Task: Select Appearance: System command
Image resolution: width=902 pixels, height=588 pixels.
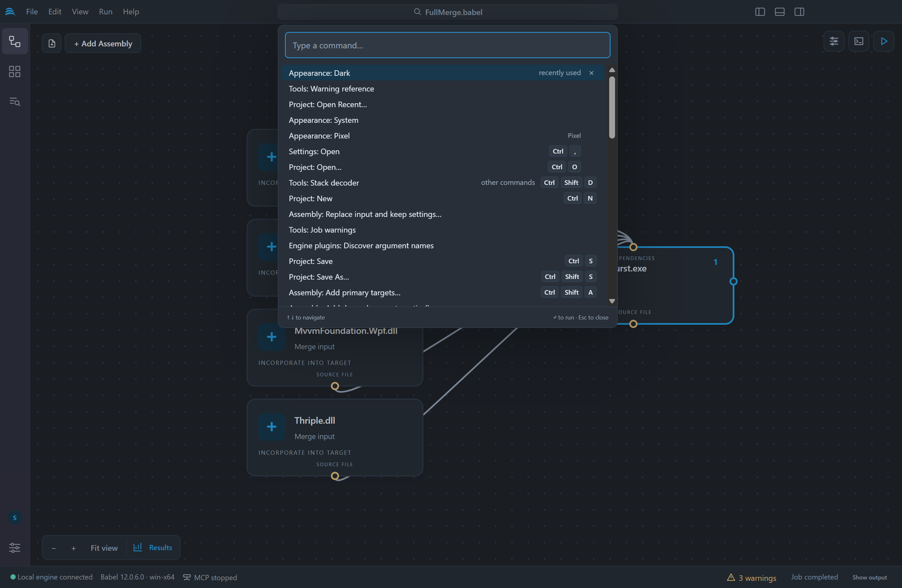Action: point(442,120)
